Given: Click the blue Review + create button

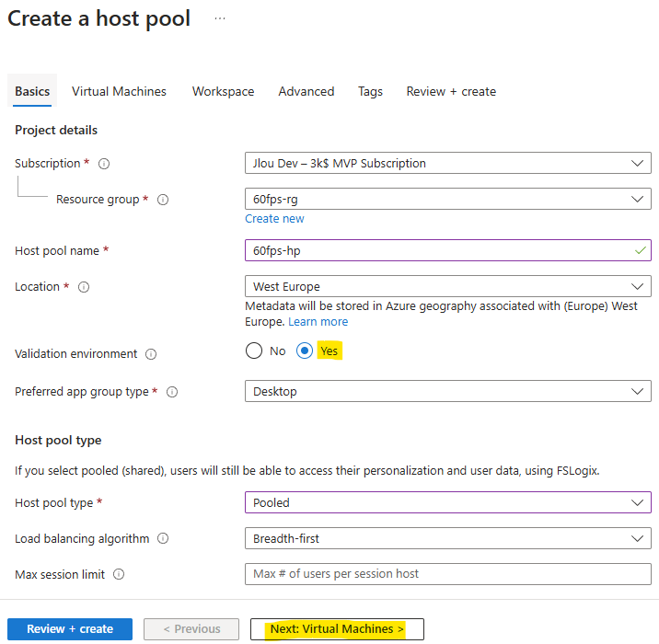Looking at the screenshot, I should (70, 629).
